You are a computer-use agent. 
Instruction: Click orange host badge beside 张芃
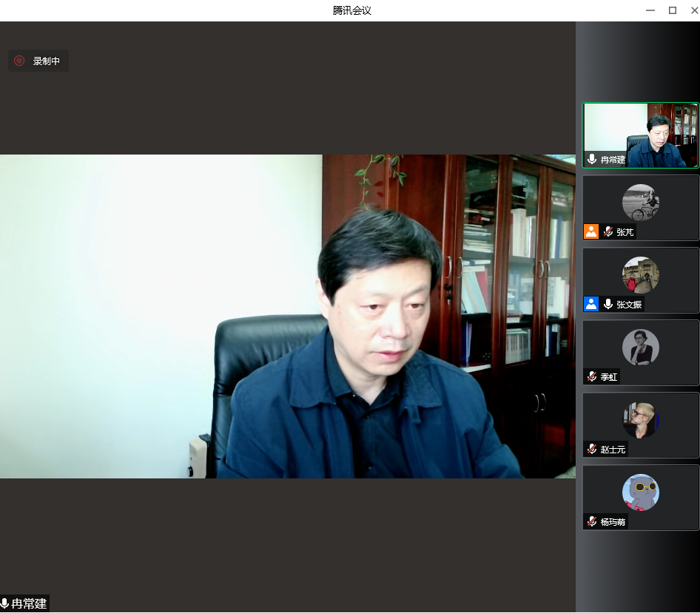[591, 231]
